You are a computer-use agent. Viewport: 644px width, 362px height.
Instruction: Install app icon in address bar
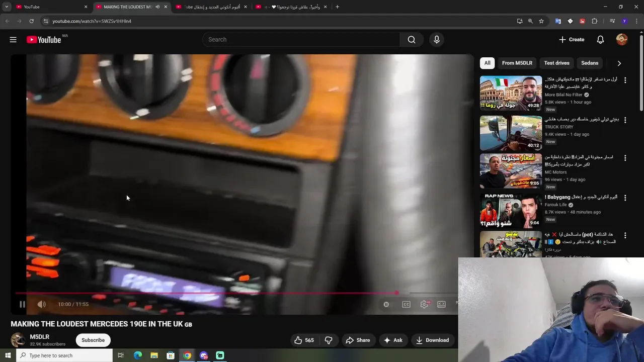[520, 21]
